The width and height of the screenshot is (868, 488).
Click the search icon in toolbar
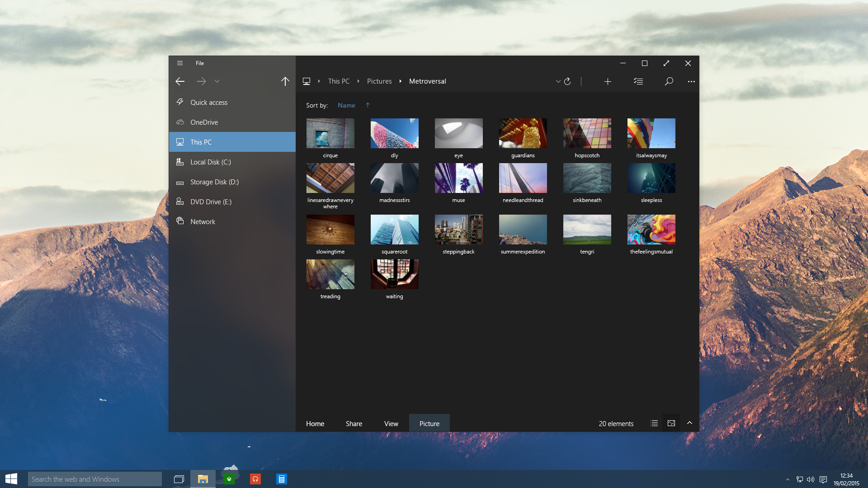[669, 81]
